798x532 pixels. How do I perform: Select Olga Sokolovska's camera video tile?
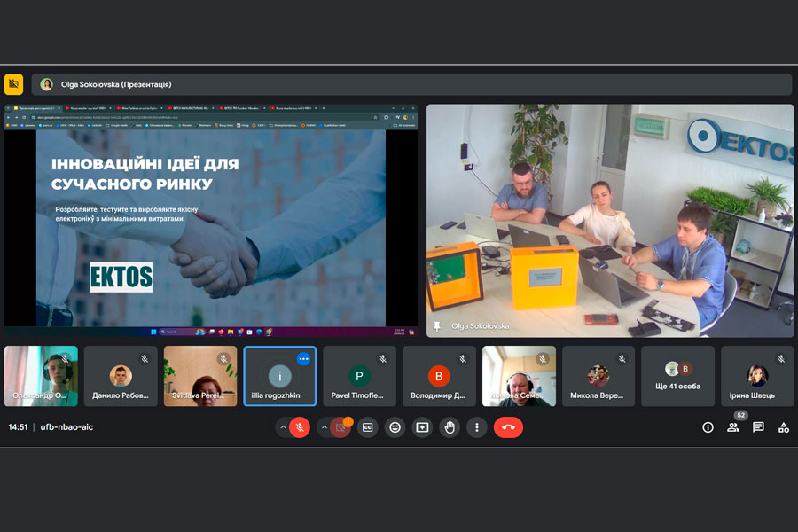tap(610, 221)
